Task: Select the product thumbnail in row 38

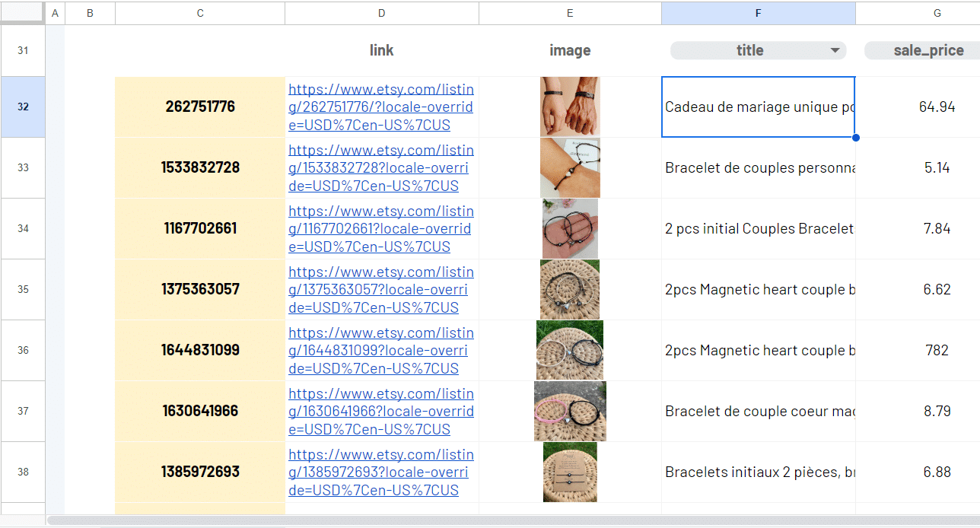Action: click(570, 472)
